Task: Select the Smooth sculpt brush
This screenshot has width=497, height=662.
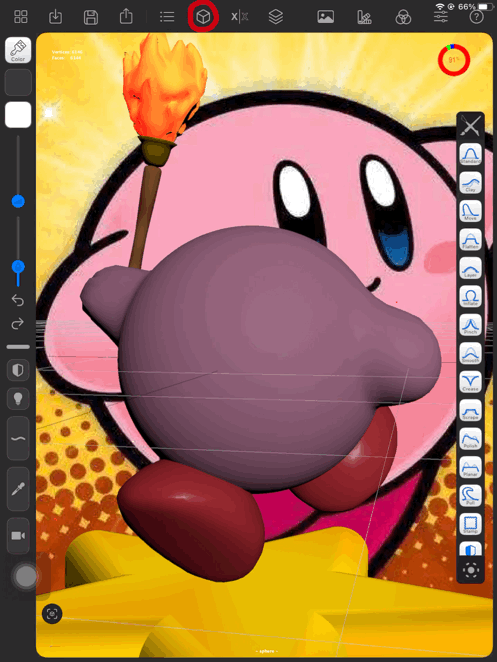Action: [470, 353]
